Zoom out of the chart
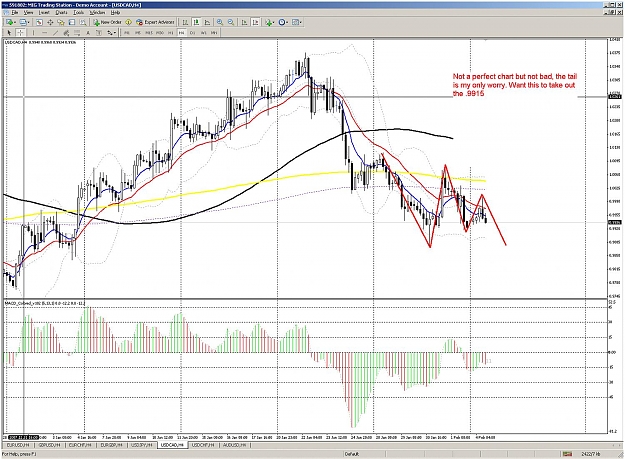The image size is (625, 459). tap(231, 22)
